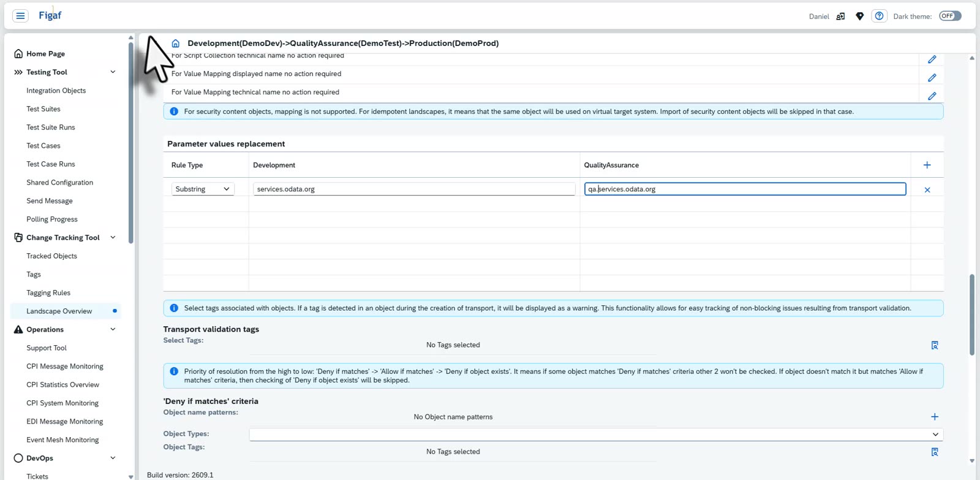The height and width of the screenshot is (480, 980).
Task: Add a new parameter values replacement row
Action: pos(927,165)
